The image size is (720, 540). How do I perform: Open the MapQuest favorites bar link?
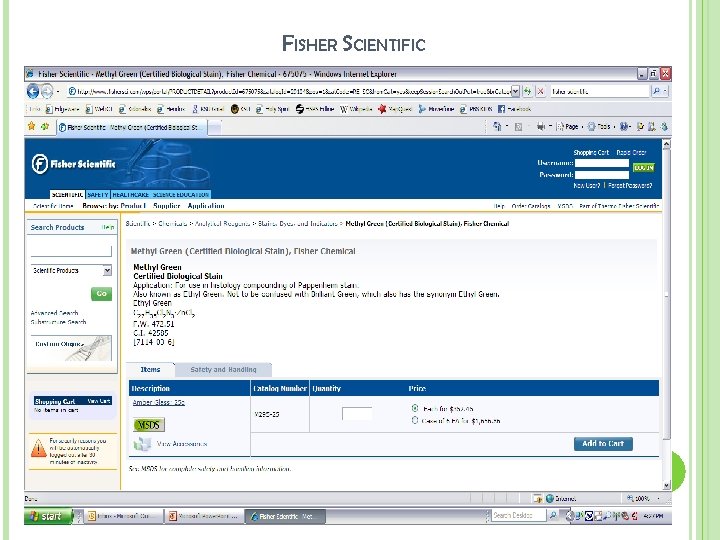394,109
